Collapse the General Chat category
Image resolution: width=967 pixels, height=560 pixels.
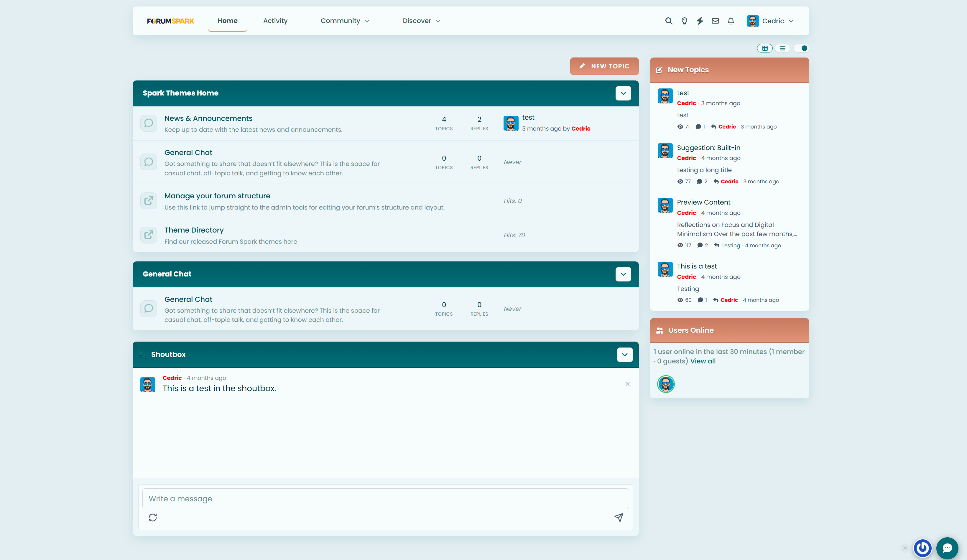tap(623, 274)
